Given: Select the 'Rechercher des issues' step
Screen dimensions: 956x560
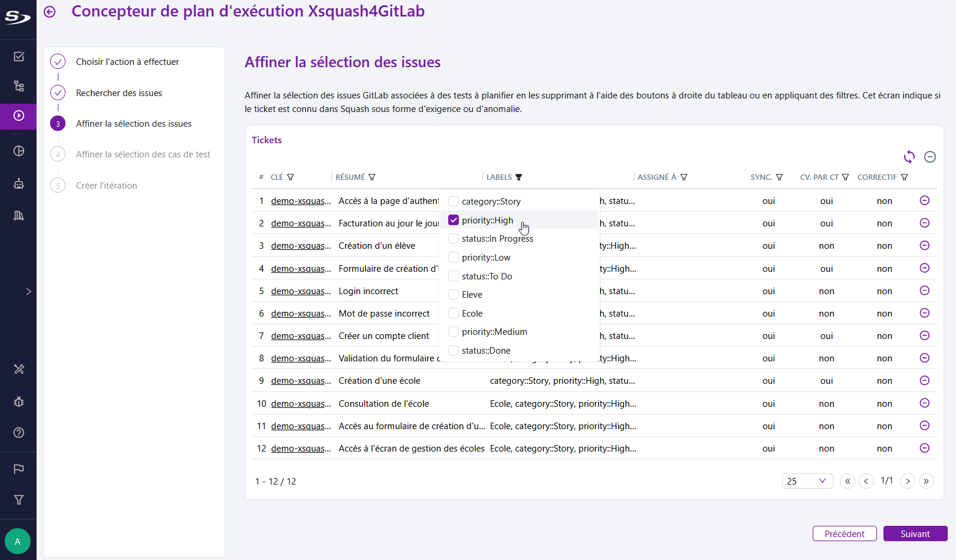Looking at the screenshot, I should (x=119, y=93).
